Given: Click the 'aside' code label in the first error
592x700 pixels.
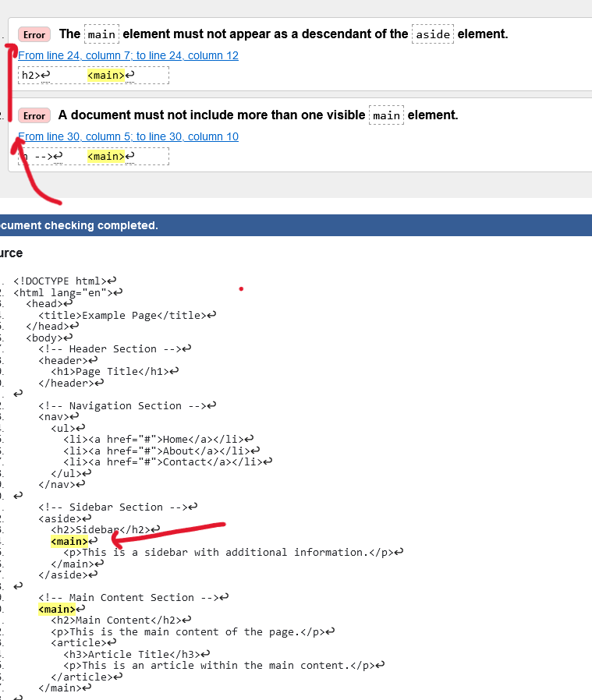Looking at the screenshot, I should coord(433,34).
